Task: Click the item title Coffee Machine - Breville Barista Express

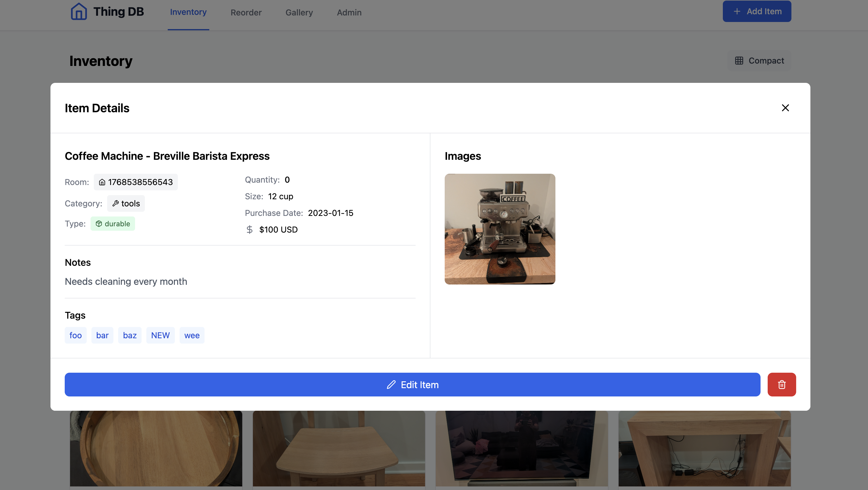Action: [x=167, y=156]
